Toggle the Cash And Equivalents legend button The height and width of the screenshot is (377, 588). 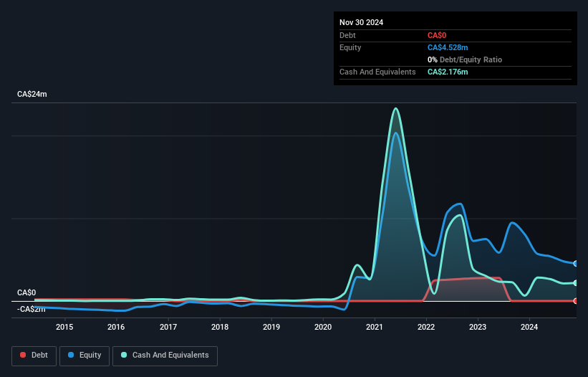[x=165, y=355]
